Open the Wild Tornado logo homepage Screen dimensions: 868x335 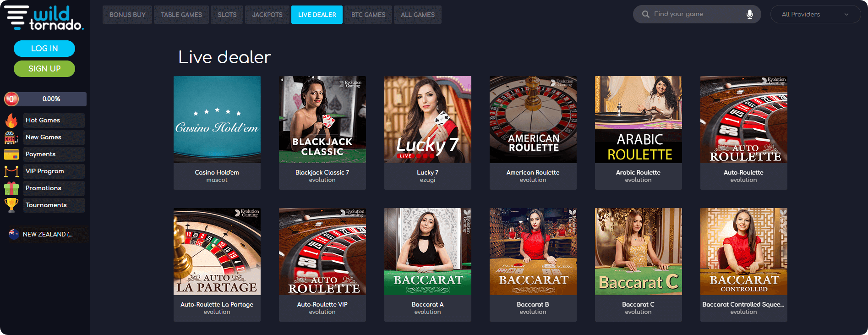(x=44, y=17)
